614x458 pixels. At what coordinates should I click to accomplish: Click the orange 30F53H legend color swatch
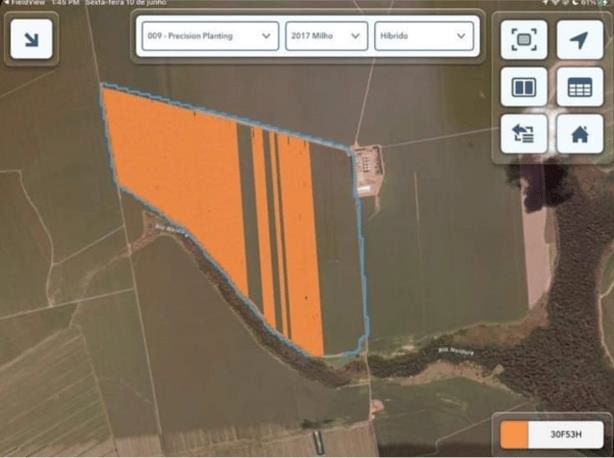coord(514,435)
